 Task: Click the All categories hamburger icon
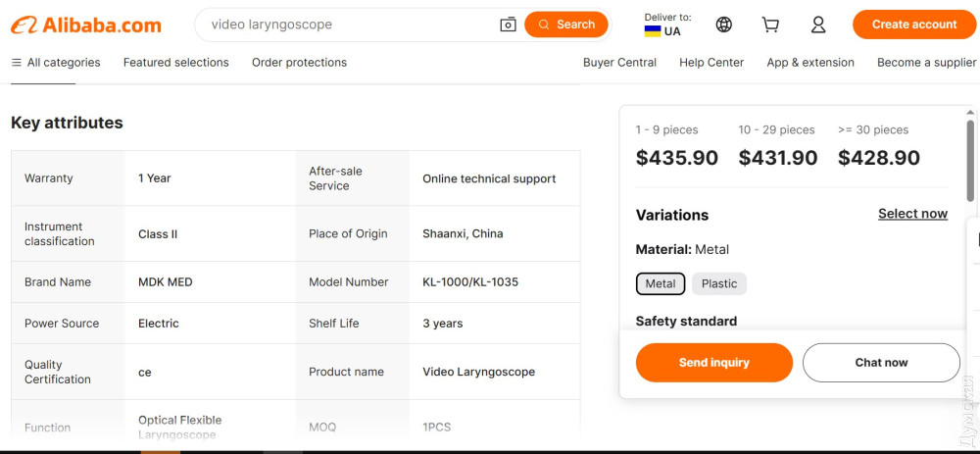coord(16,63)
